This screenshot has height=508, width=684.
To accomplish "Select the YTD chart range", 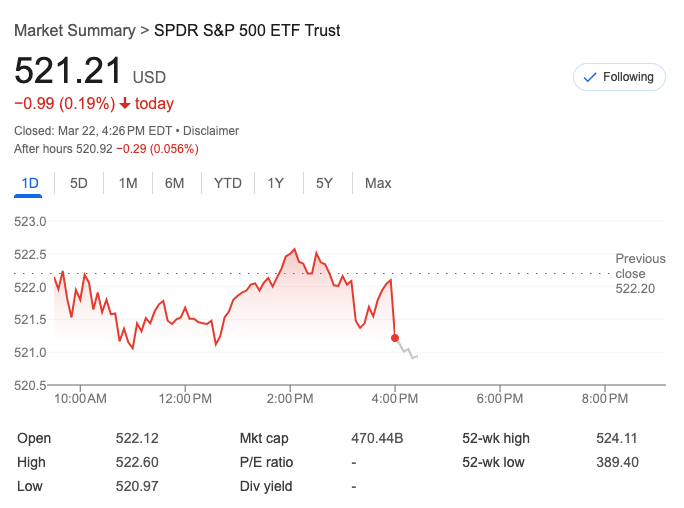I will 228,183.
